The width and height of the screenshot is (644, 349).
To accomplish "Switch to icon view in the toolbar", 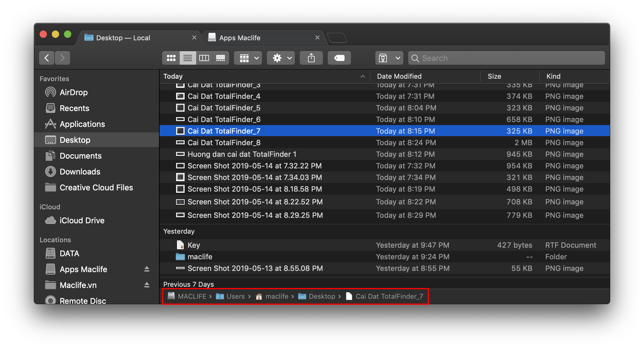I will coord(171,58).
